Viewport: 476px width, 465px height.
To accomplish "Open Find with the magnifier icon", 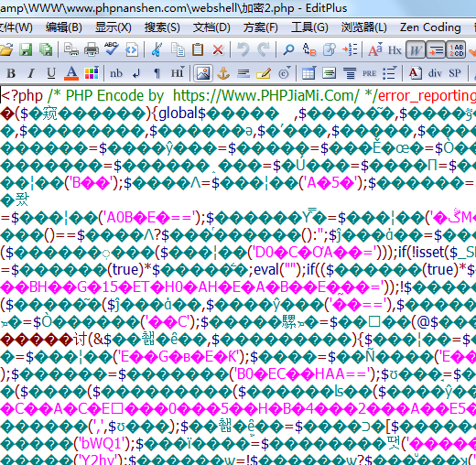I will (x=288, y=49).
